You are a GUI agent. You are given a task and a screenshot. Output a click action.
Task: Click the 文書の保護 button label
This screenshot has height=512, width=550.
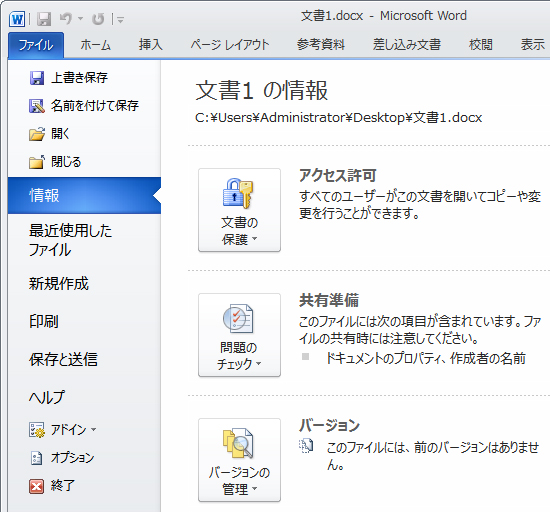240,231
